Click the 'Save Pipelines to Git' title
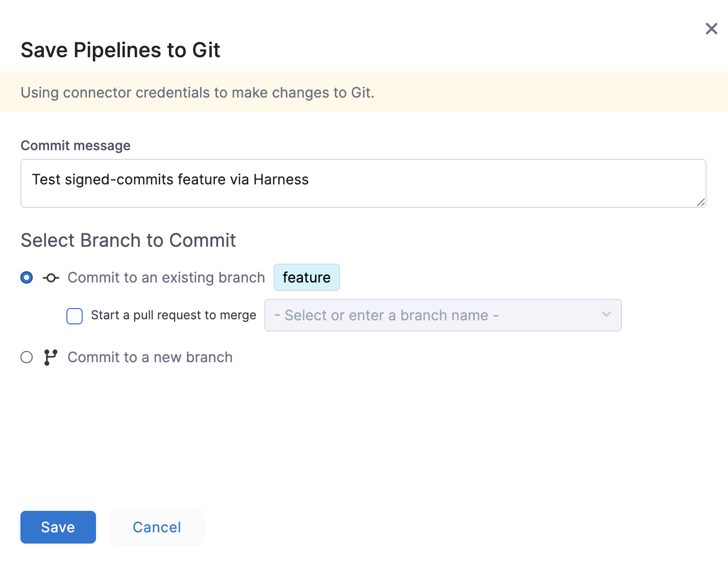This screenshot has width=728, height=565. [120, 50]
